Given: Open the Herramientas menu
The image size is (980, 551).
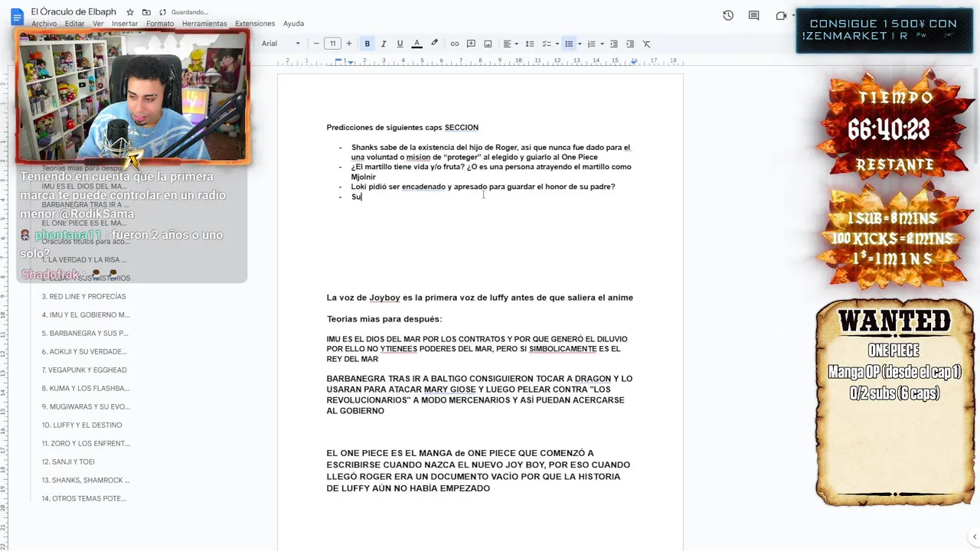Looking at the screenshot, I should (204, 24).
